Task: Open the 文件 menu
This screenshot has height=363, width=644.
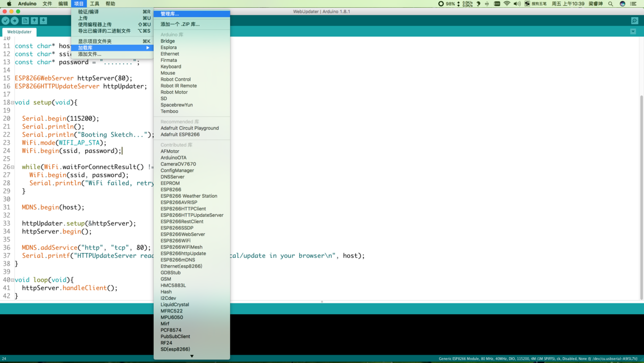Action: 47,4
